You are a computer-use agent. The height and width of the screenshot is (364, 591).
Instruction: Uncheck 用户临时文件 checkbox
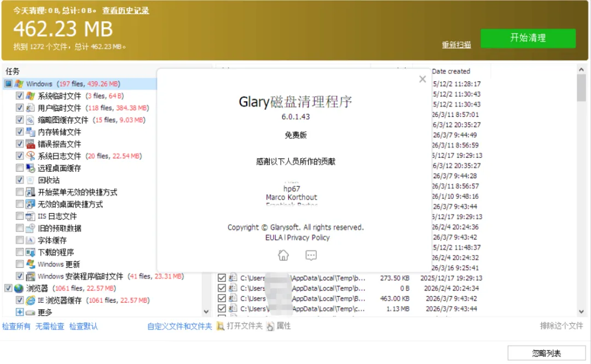click(20, 108)
